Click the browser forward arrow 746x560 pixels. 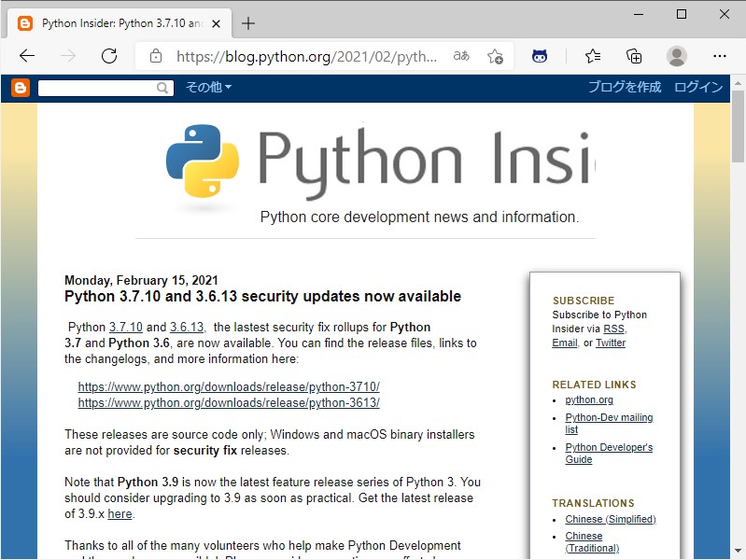pos(68,56)
